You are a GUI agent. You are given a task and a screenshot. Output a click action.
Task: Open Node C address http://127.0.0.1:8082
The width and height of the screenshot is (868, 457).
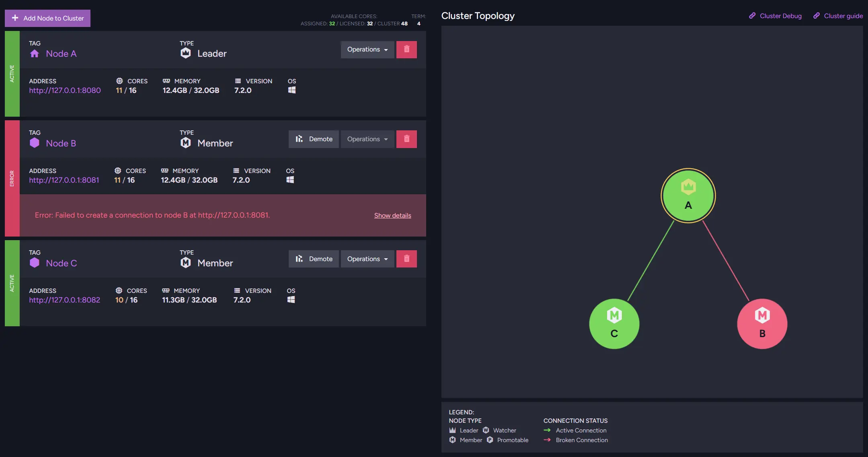point(65,300)
